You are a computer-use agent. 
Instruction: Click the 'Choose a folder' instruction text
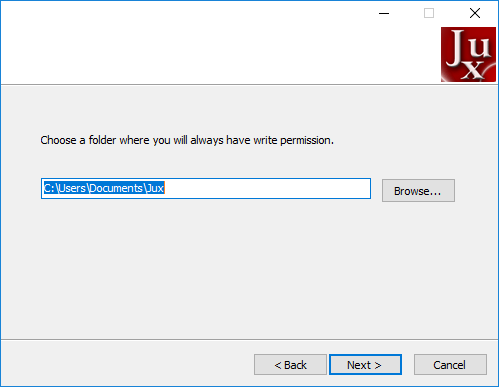click(x=187, y=140)
